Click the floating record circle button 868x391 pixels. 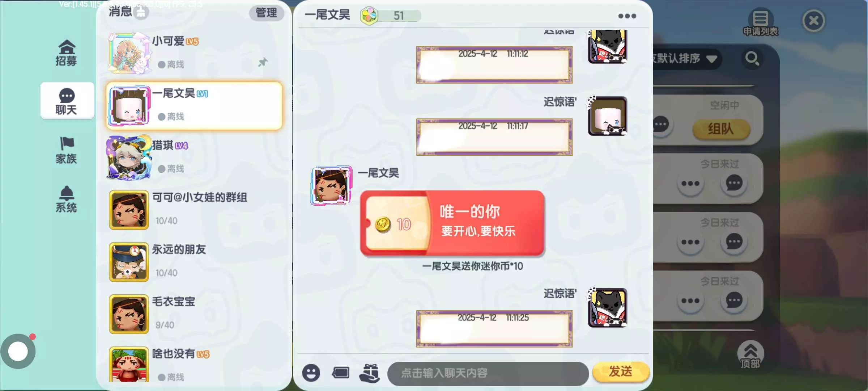(x=18, y=351)
